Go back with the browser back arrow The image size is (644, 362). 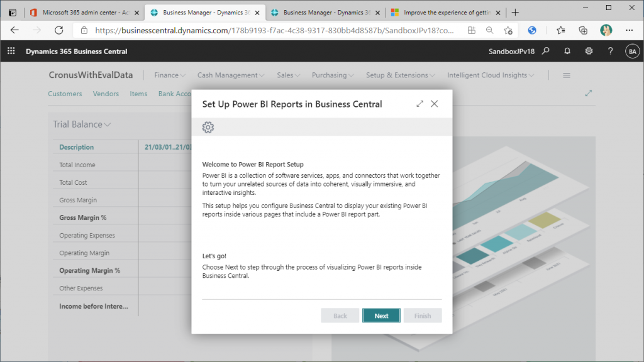[15, 30]
